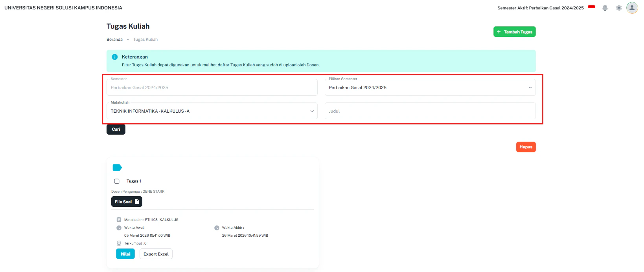
Task: Go to Beranda breadcrumb
Action: pyautogui.click(x=114, y=39)
